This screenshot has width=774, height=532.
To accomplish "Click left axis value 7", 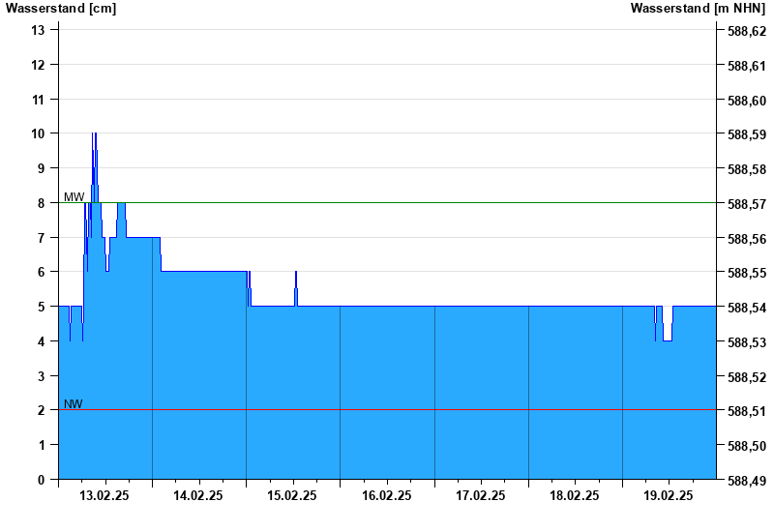I will (41, 237).
